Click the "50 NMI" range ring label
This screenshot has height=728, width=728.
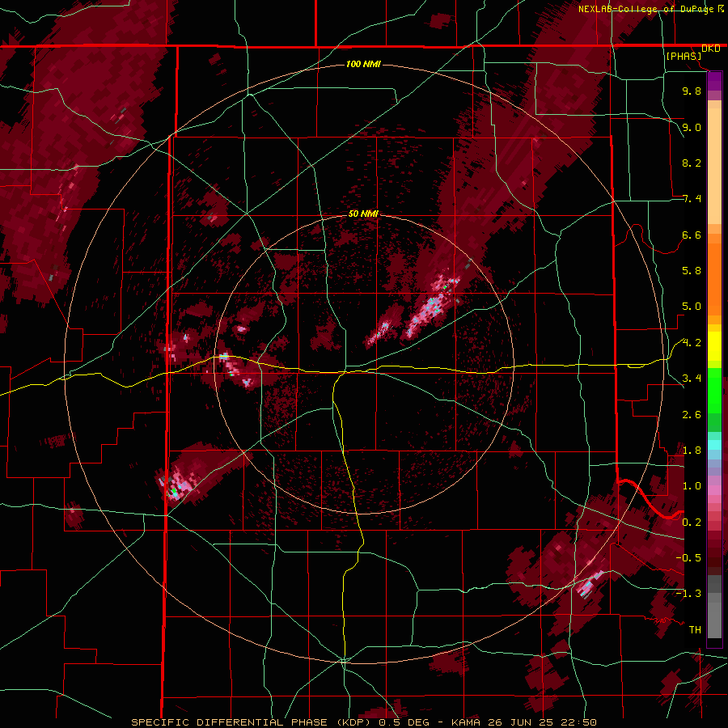[x=363, y=214]
